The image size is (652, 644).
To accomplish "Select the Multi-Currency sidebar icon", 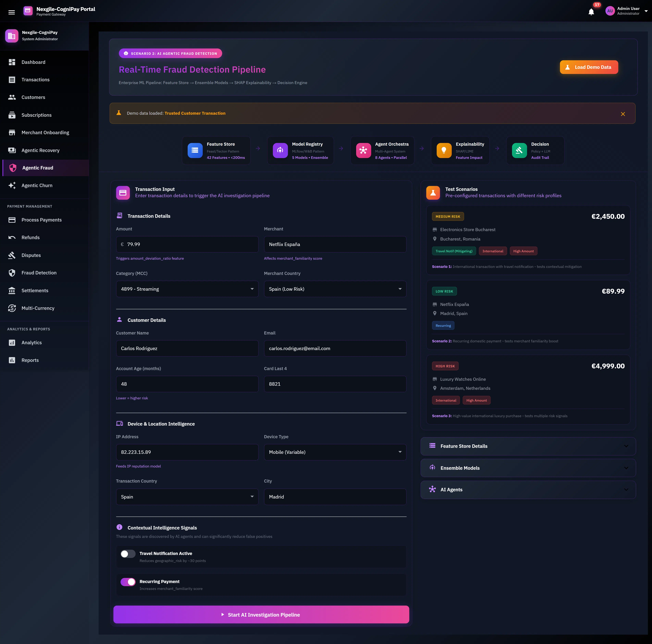I will click(x=12, y=308).
